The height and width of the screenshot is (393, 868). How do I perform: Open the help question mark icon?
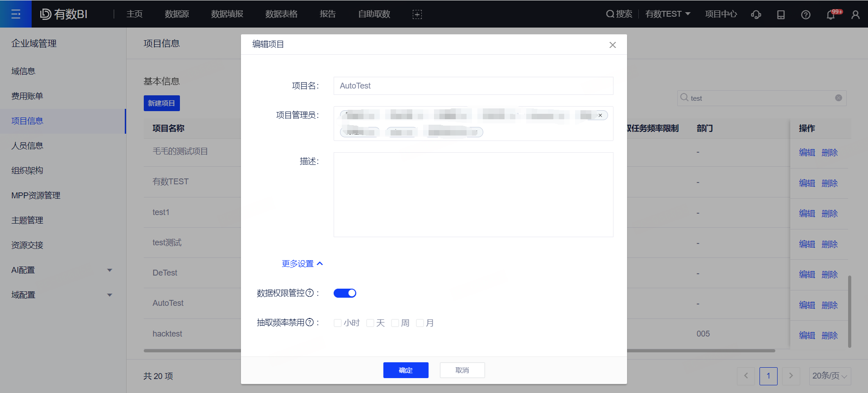click(806, 14)
